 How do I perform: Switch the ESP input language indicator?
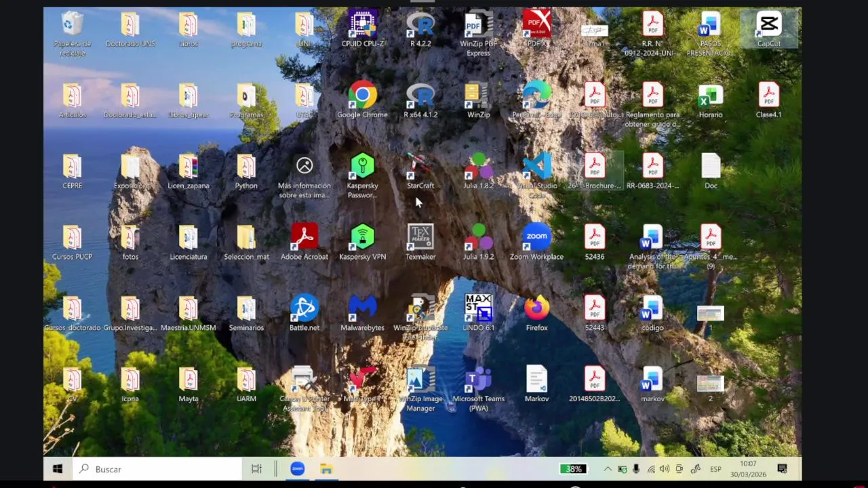(x=715, y=469)
